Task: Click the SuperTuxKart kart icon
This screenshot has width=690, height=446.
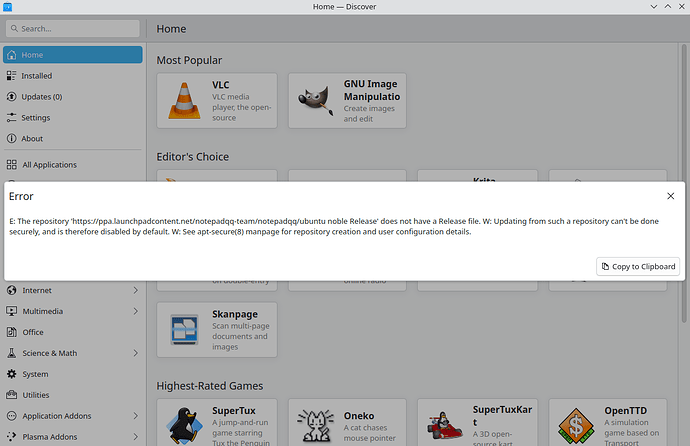Action: click(444, 426)
